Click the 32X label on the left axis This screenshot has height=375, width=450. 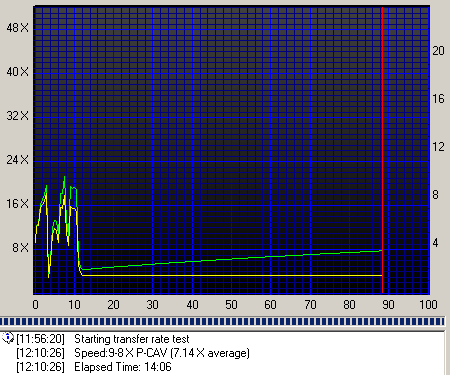coord(17,116)
